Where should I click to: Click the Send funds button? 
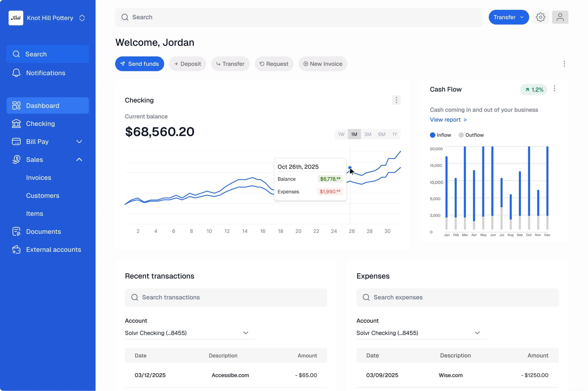click(x=139, y=64)
